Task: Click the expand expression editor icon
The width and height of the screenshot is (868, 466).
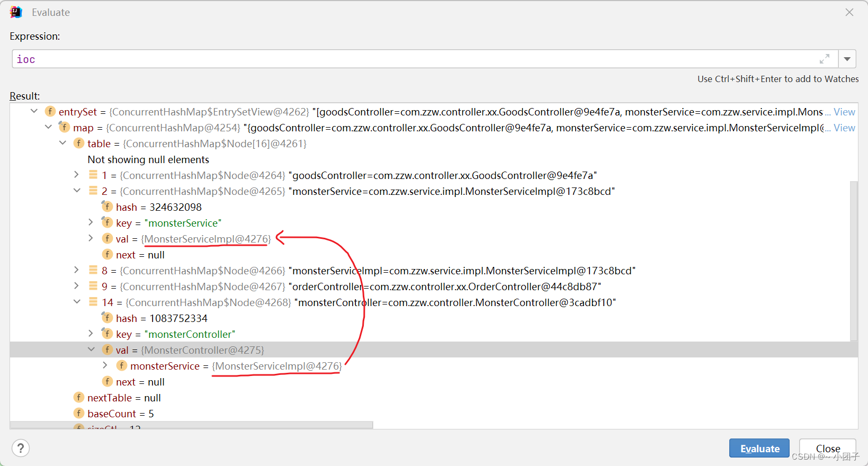Action: tap(825, 59)
